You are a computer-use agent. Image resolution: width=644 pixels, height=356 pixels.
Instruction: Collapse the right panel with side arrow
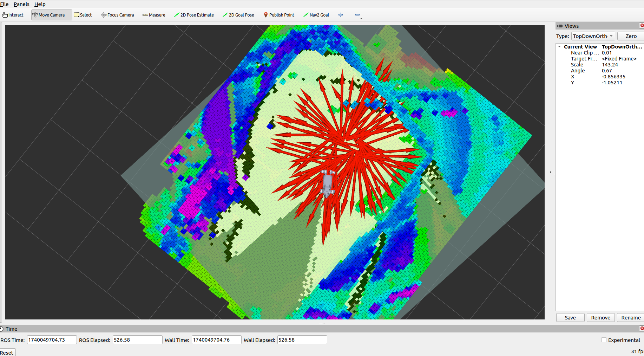[550, 172]
